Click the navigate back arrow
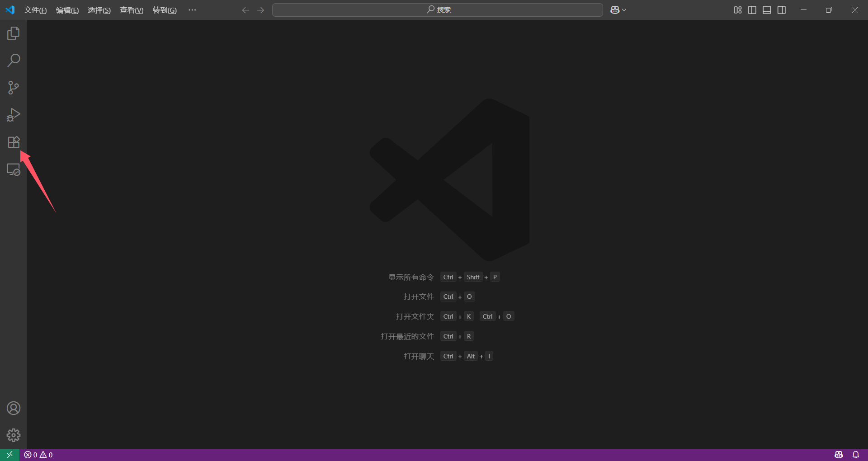 [x=245, y=9]
